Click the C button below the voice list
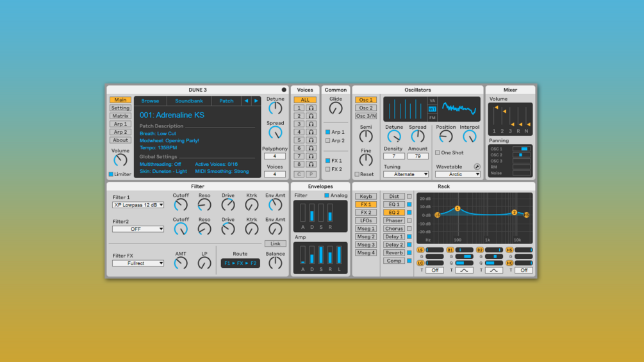 click(299, 174)
